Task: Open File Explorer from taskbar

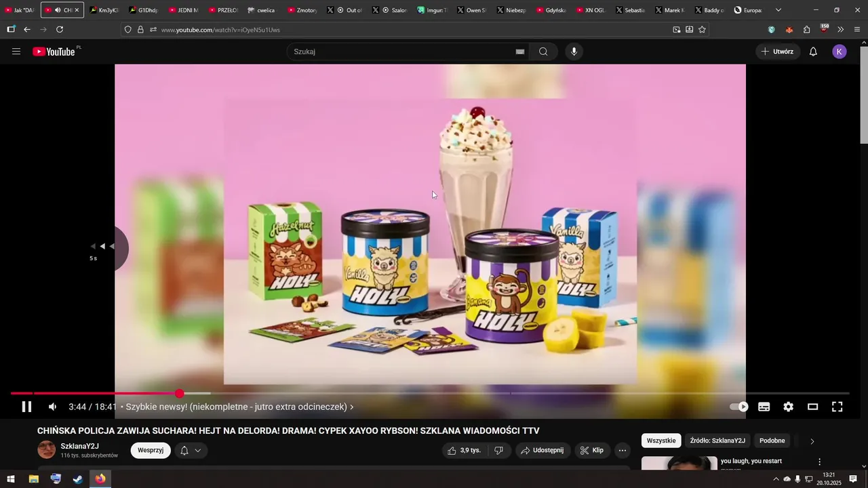Action: point(33,479)
